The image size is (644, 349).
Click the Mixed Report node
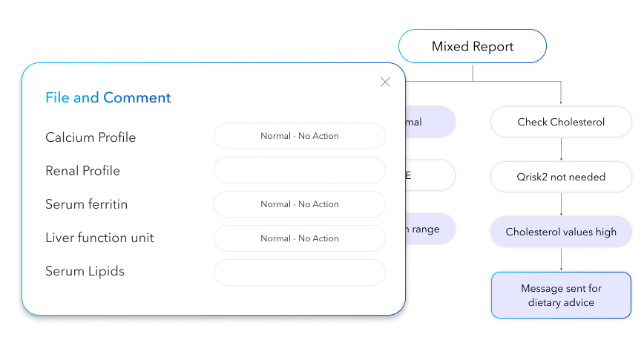472,47
